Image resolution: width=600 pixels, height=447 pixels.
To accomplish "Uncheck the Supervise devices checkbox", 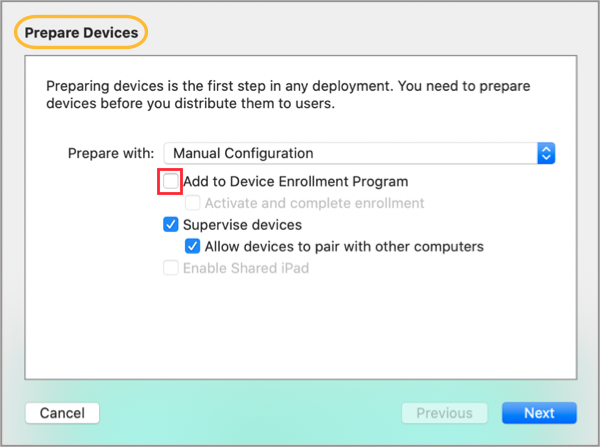I will point(171,225).
